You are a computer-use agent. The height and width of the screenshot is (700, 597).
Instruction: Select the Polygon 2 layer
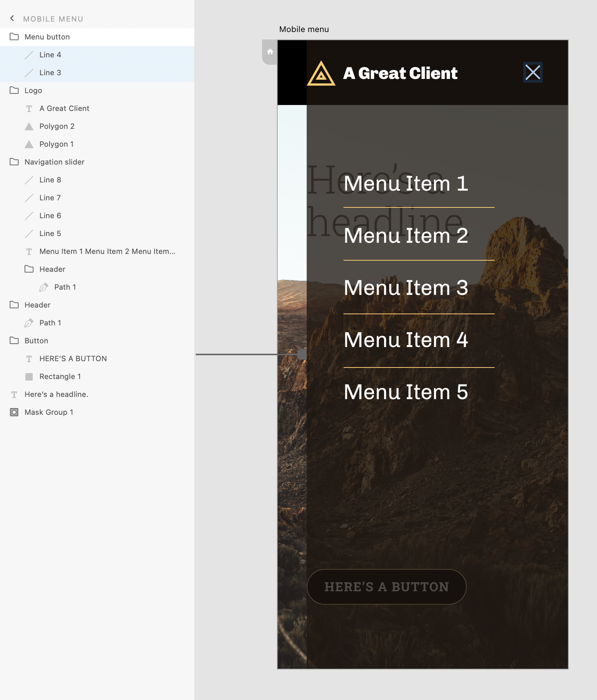point(97,126)
